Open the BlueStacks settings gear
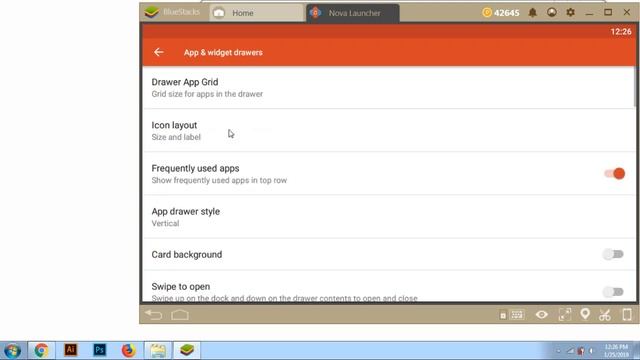 point(571,12)
